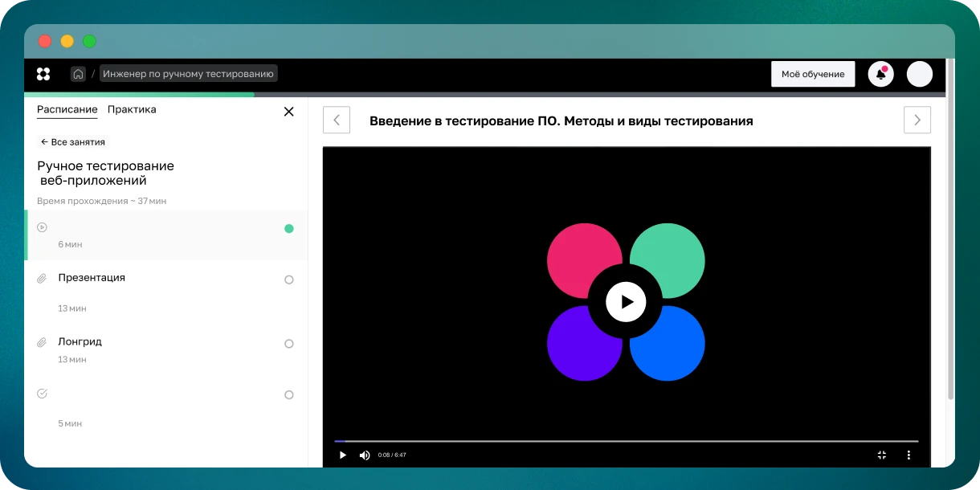This screenshot has height=490, width=980.
Task: Toggle completion circle for the 5 мин item
Action: [x=289, y=395]
